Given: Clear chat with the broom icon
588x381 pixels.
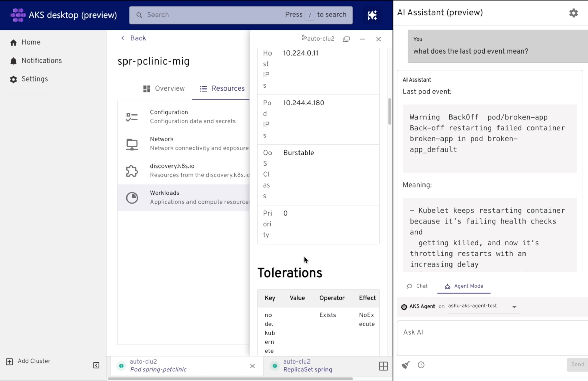Looking at the screenshot, I should point(406,365).
